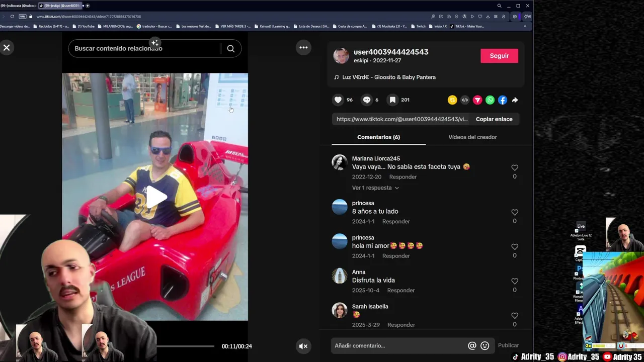Like the video with the heart icon
This screenshot has width=644, height=362.
pos(338,100)
